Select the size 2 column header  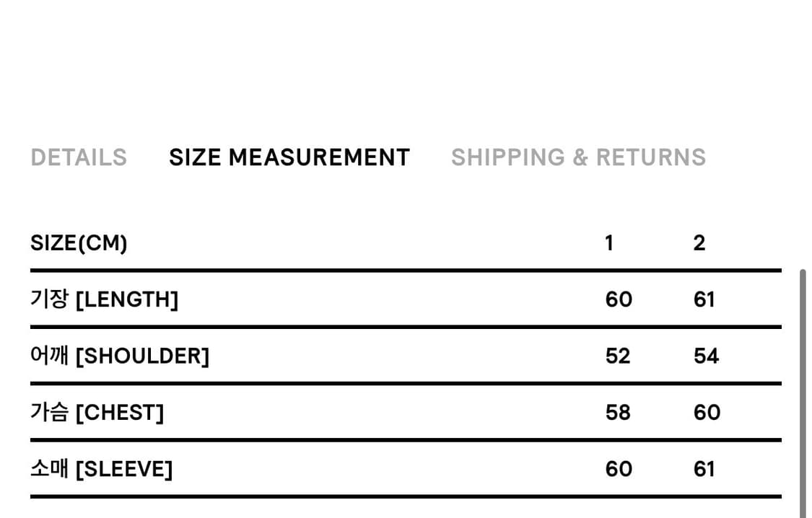(x=699, y=243)
